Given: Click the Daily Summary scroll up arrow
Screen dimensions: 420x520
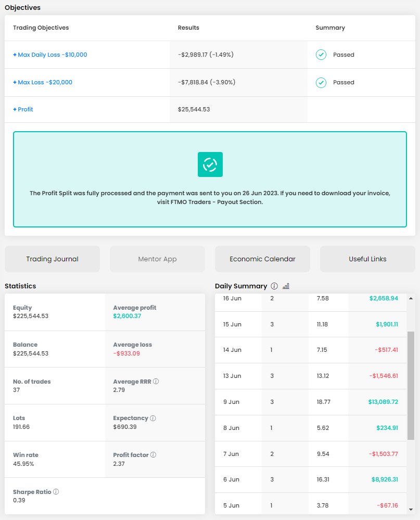Looking at the screenshot, I should point(411,298).
